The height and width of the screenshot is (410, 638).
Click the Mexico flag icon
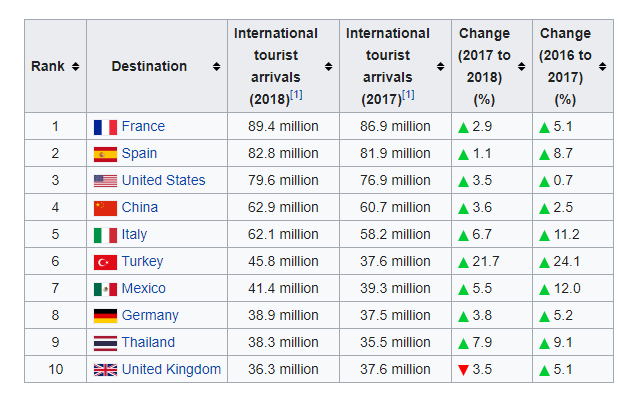[x=105, y=289]
